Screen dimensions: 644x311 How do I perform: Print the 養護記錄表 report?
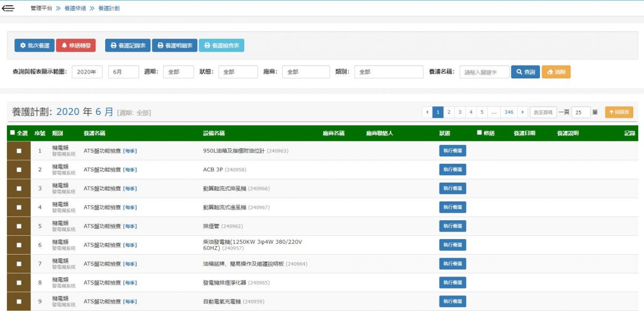[x=128, y=46]
